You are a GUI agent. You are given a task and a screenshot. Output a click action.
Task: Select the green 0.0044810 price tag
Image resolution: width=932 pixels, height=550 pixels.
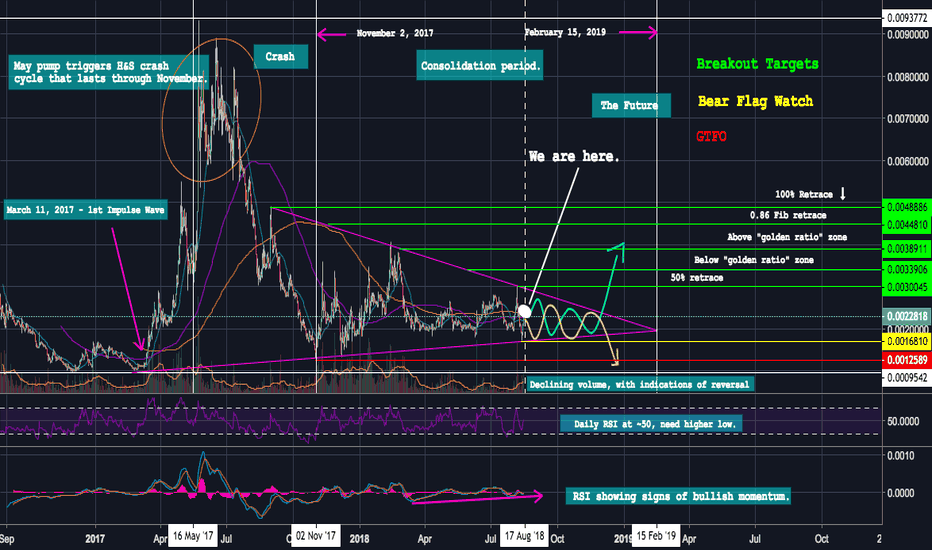coord(907,225)
